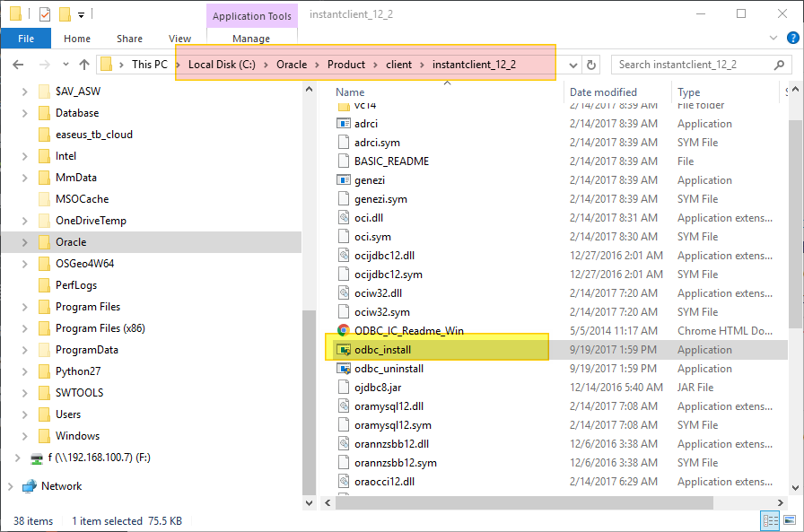Click the ocijdbc12.dll file icon
804x532 pixels.
click(x=343, y=256)
